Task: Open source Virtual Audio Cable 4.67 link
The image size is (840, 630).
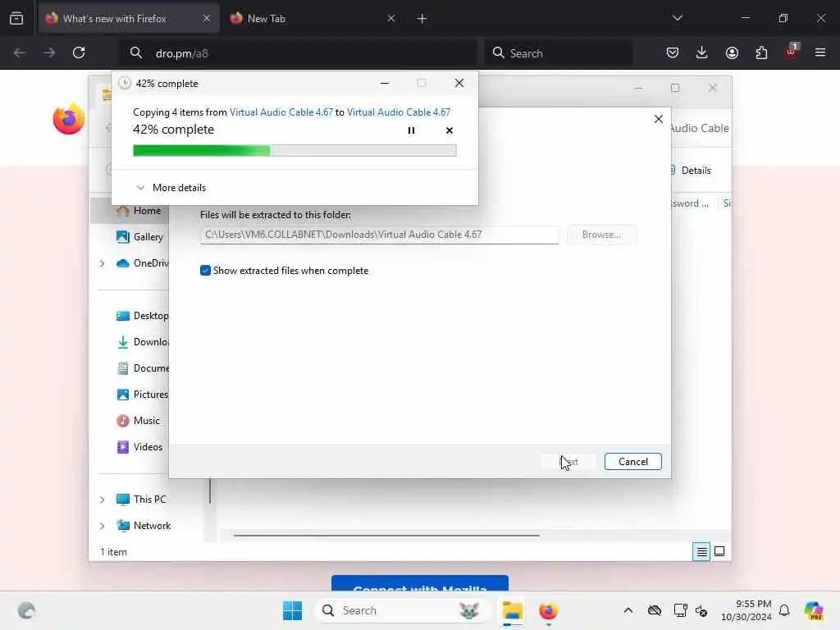Action: [x=281, y=112]
